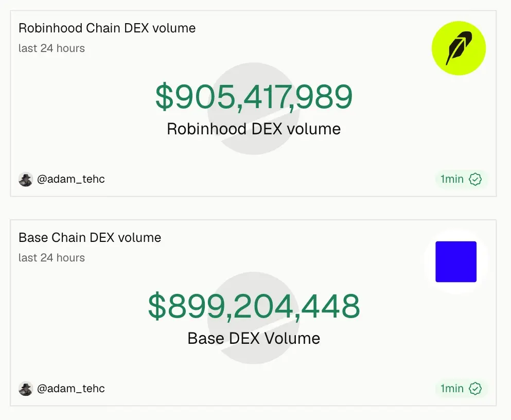Select the $905,417,989 counter value
The image size is (511, 420).
pyautogui.click(x=254, y=97)
